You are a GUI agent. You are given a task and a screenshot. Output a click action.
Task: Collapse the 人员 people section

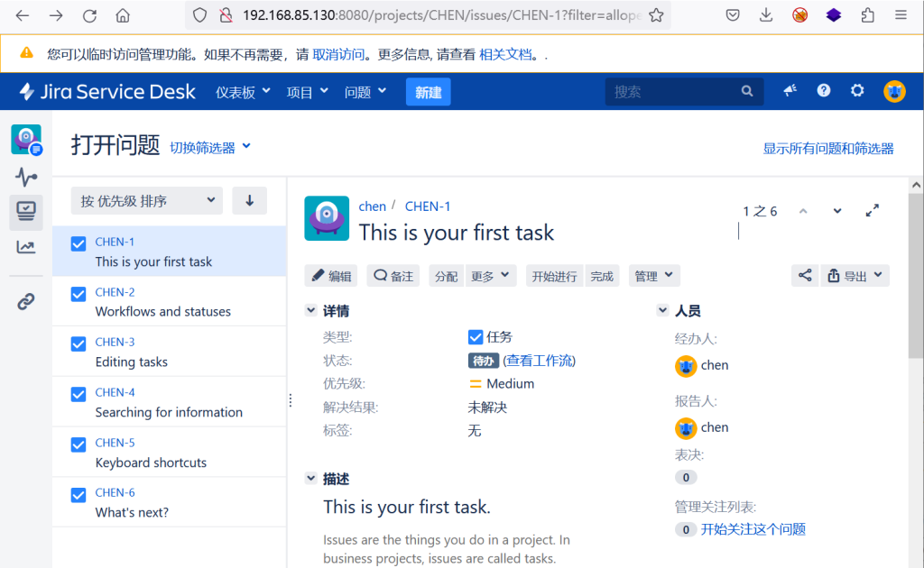click(663, 310)
